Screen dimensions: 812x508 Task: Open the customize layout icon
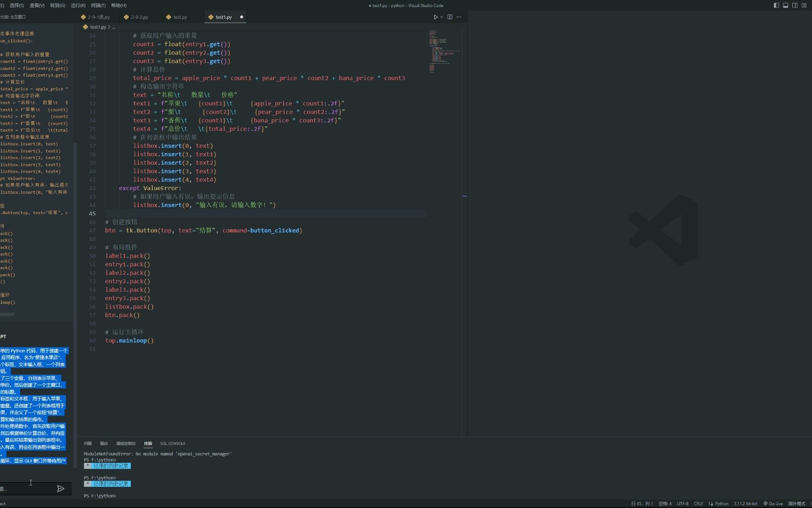coord(804,5)
